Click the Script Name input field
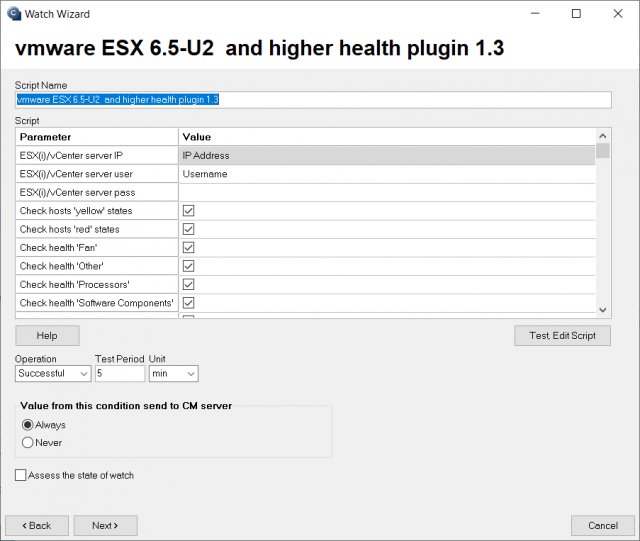 point(313,100)
